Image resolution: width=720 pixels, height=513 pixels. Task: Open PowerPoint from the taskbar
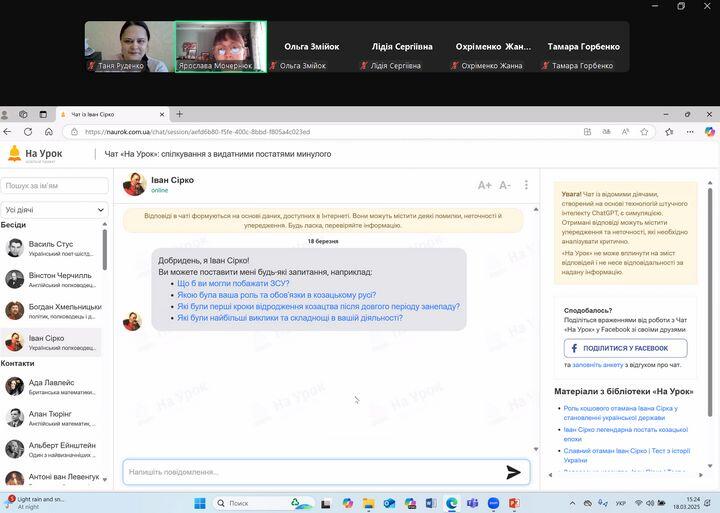(x=514, y=503)
